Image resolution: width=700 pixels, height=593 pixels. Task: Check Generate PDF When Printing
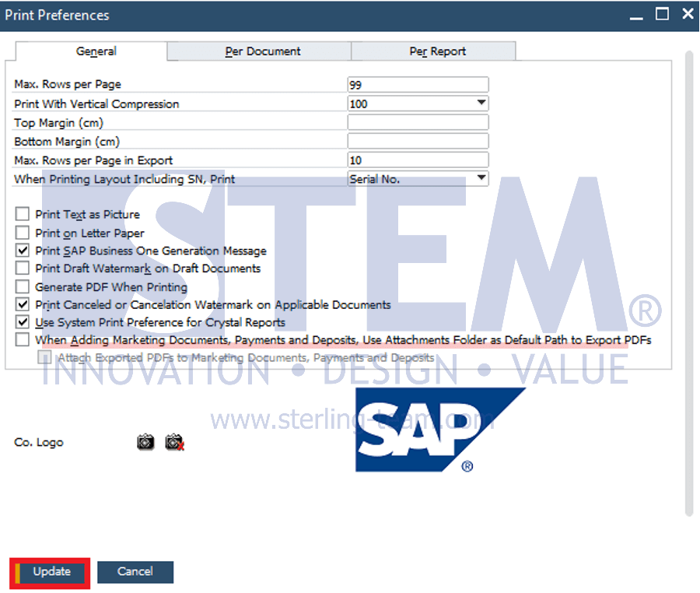pyautogui.click(x=23, y=286)
